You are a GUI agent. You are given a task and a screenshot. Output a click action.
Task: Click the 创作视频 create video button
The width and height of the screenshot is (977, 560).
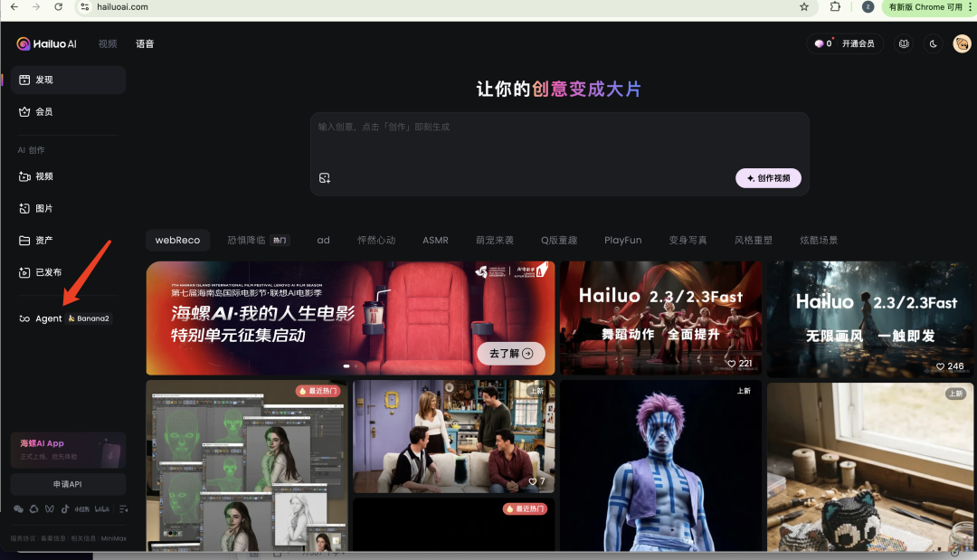coord(768,178)
